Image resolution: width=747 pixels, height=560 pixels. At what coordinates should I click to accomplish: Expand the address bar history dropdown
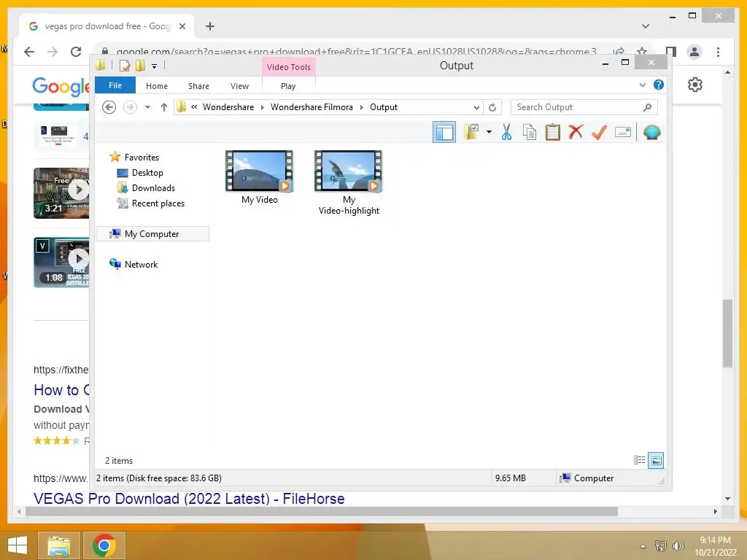click(476, 108)
